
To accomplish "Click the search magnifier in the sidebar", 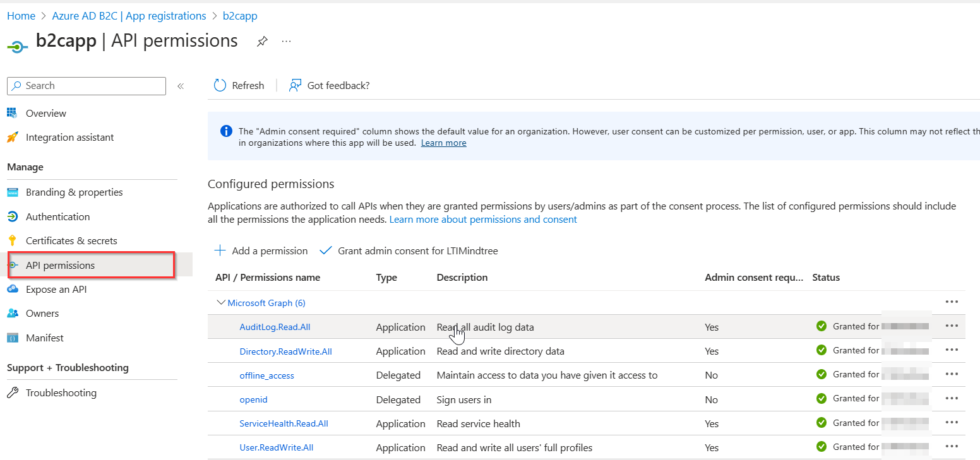I will tap(17, 86).
